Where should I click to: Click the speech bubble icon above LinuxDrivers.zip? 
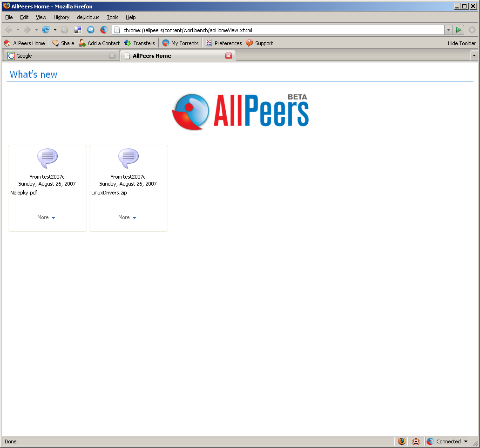[128, 158]
